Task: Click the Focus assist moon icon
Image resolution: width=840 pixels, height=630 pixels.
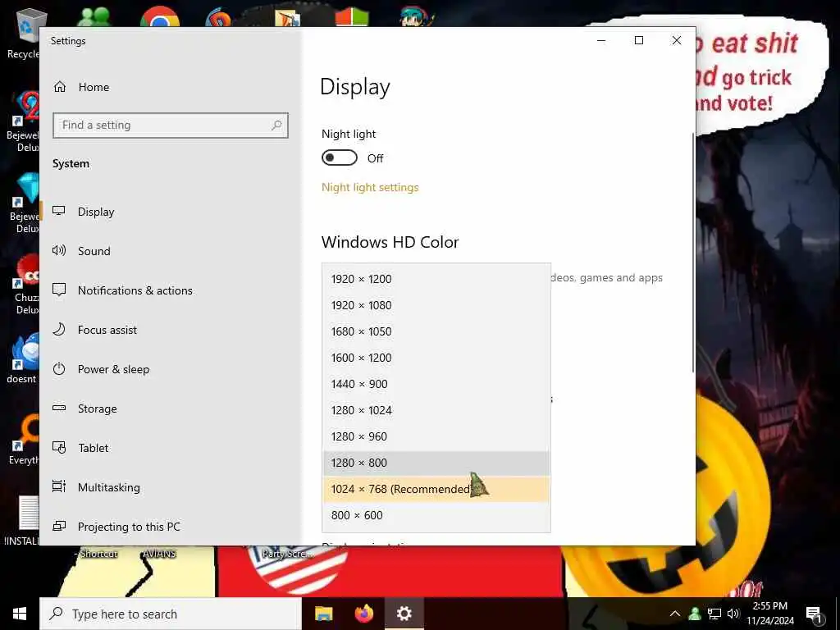Action: 59,329
